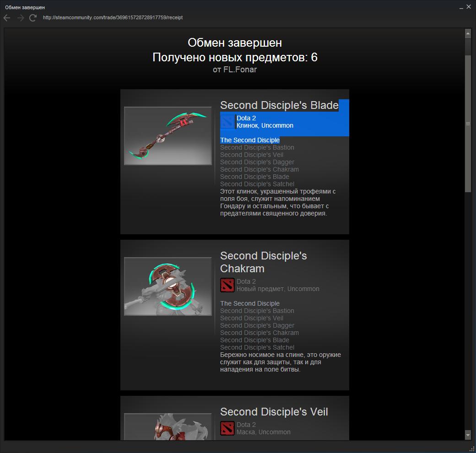The width and height of the screenshot is (476, 453).
Task: Go back with the browser back arrow
Action: tap(7, 18)
